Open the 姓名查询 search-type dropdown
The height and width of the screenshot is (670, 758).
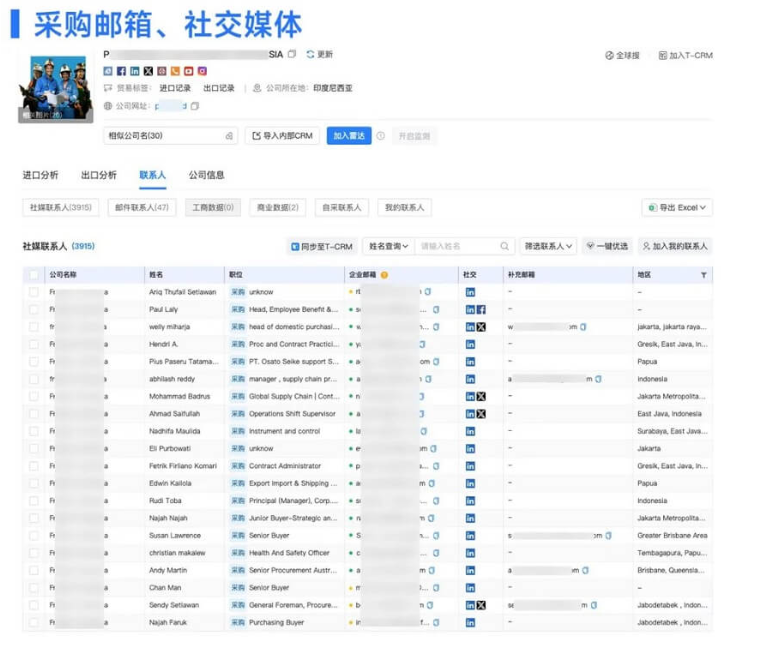[x=388, y=246]
